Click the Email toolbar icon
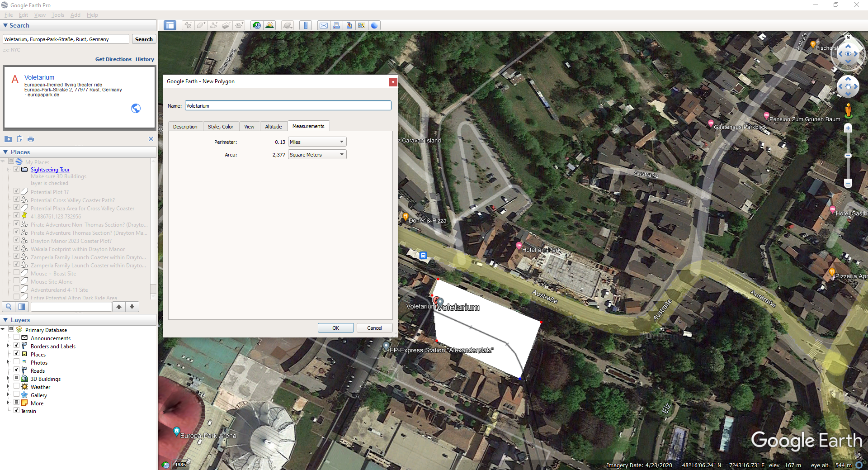 click(324, 25)
